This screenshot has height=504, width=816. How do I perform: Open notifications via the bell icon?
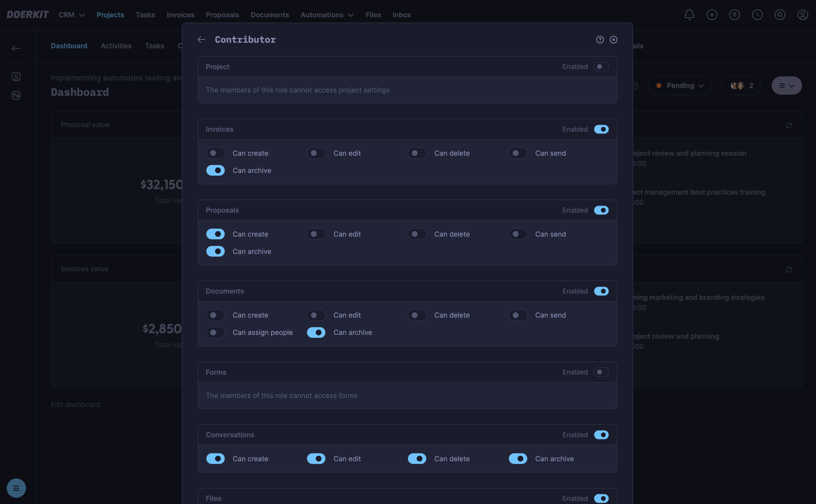pyautogui.click(x=689, y=15)
